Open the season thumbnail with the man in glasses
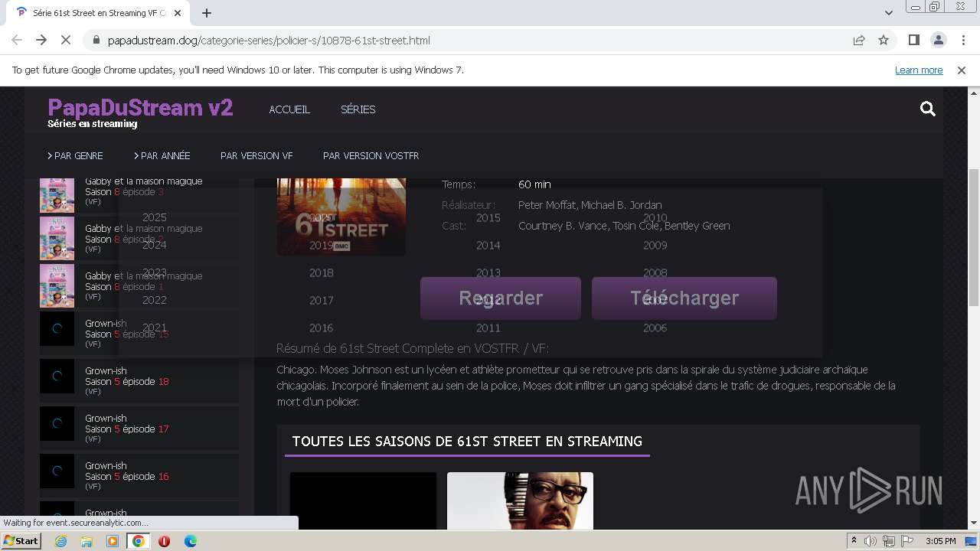 point(520,501)
